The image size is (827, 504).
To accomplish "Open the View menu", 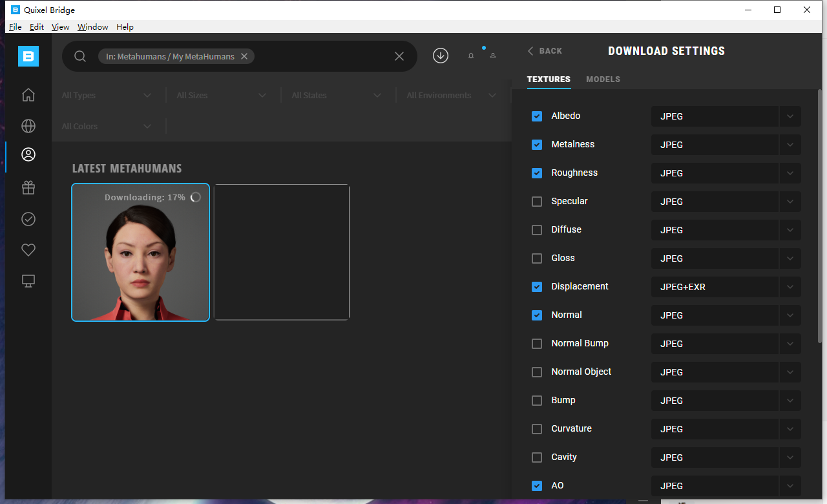I will pos(60,27).
